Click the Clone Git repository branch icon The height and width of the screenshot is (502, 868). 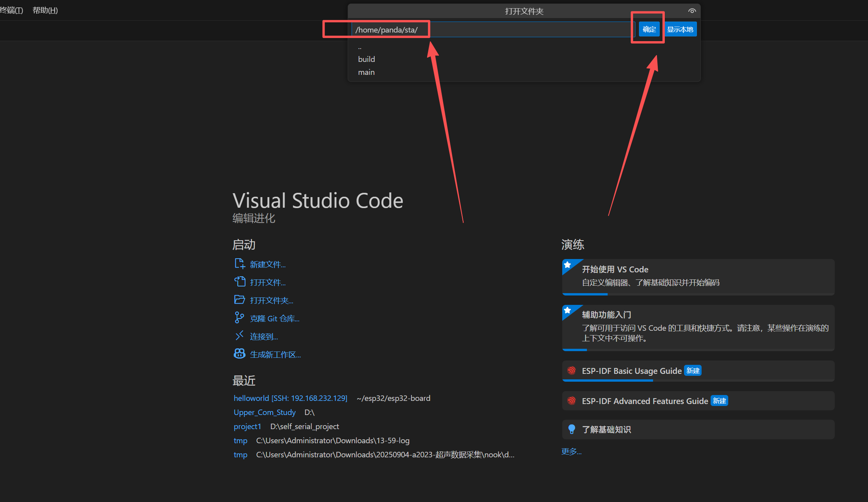tap(239, 318)
